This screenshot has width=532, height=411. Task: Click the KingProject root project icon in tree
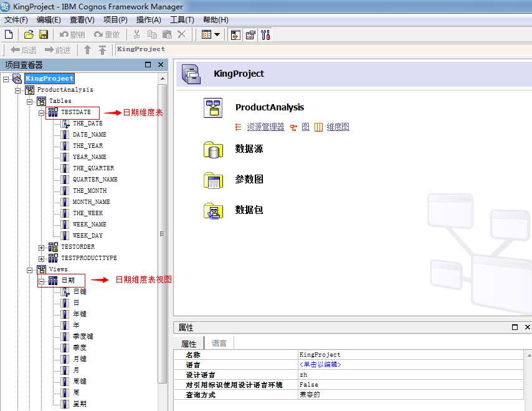(17, 79)
